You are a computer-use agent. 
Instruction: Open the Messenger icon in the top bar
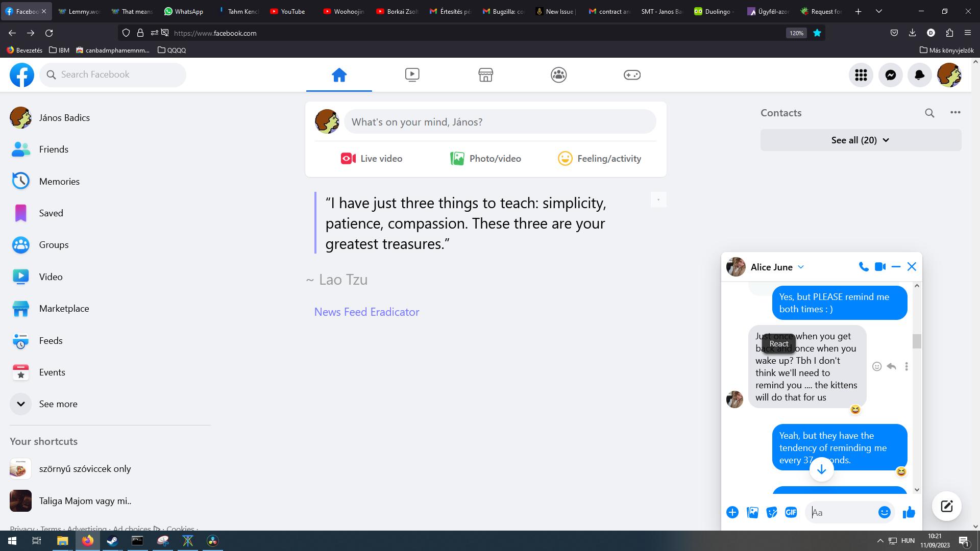pos(890,75)
